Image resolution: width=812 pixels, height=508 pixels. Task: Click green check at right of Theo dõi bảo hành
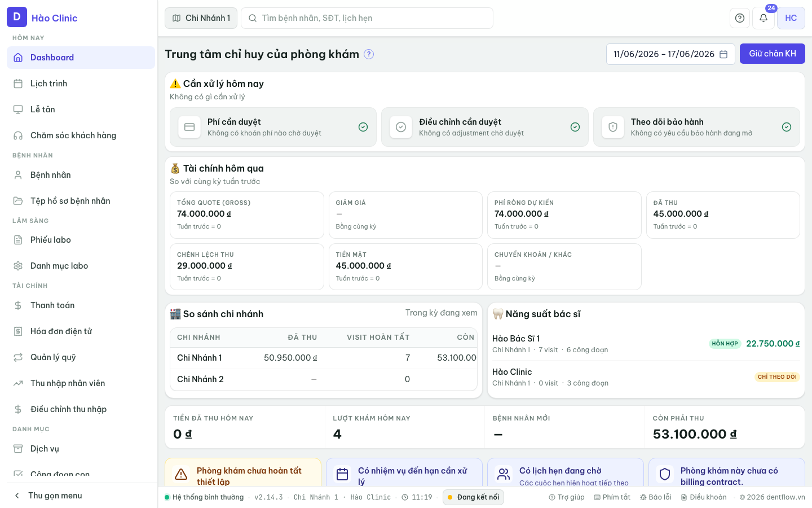point(787,127)
